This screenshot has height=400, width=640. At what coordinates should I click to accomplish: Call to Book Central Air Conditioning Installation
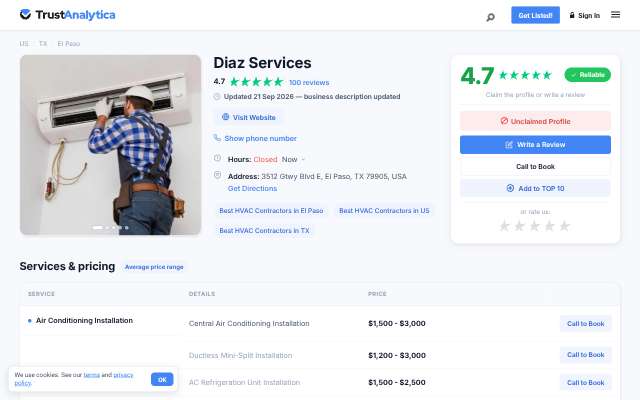click(x=585, y=324)
